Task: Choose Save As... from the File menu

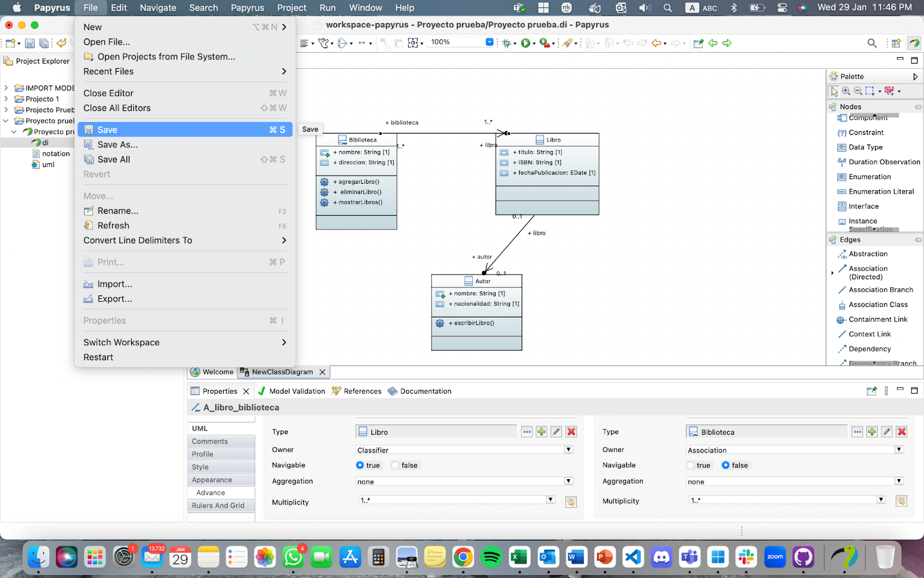Action: click(117, 144)
